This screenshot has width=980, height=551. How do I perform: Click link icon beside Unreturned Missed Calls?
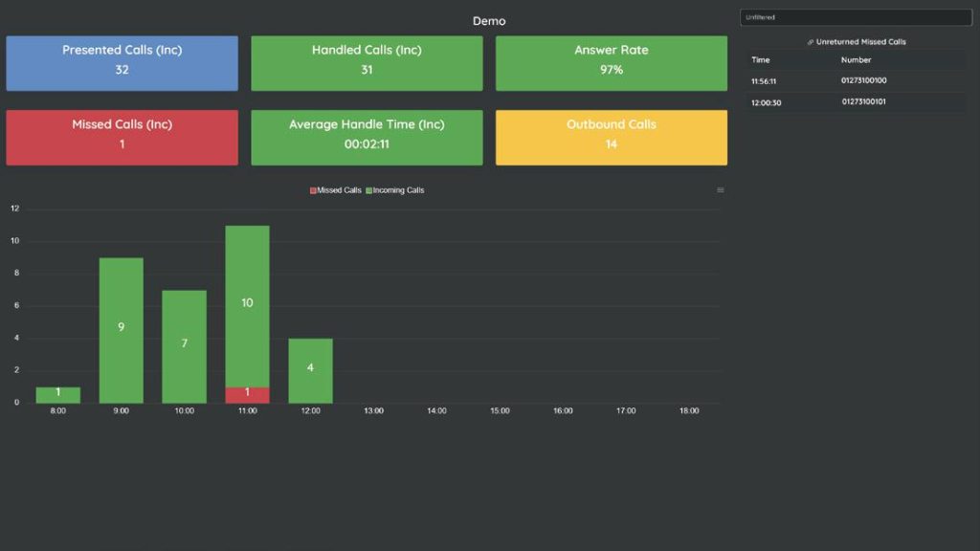(811, 43)
